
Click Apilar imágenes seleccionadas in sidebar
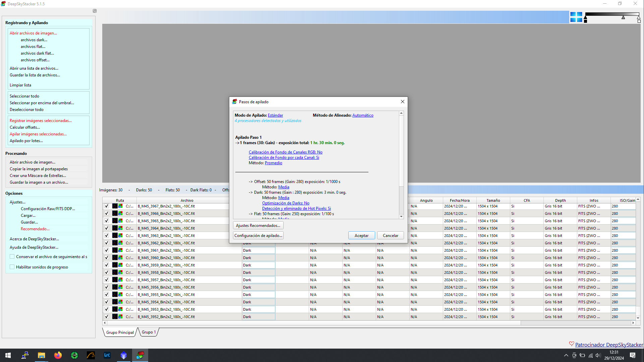38,134
